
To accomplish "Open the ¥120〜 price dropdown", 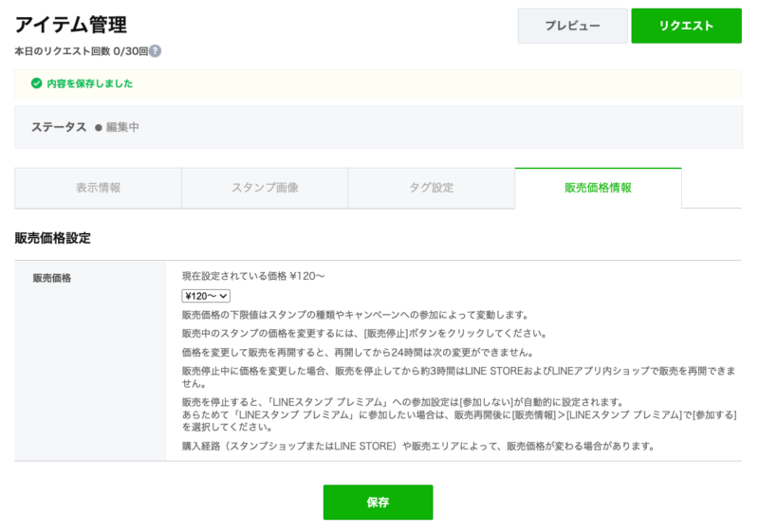I will [206, 296].
